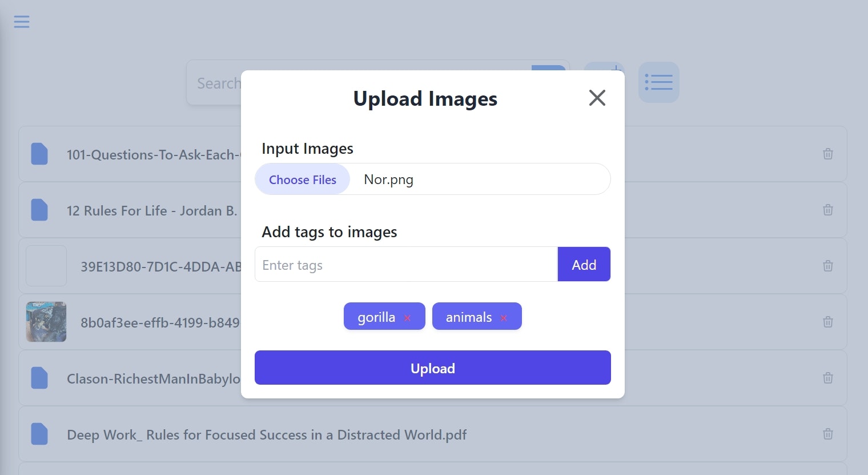
Task: Click trash icon for Deep Work pdf
Action: 827,434
